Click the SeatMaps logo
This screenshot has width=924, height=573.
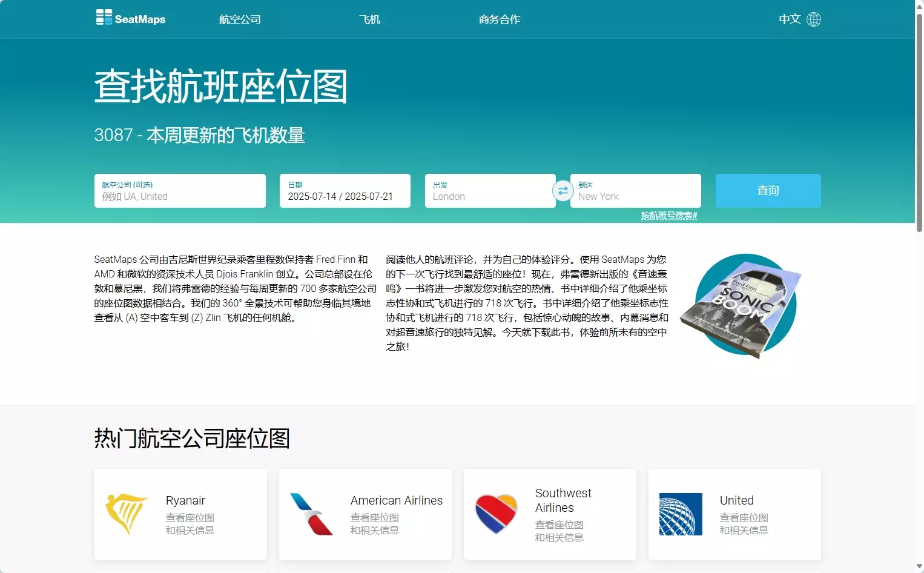[x=131, y=18]
